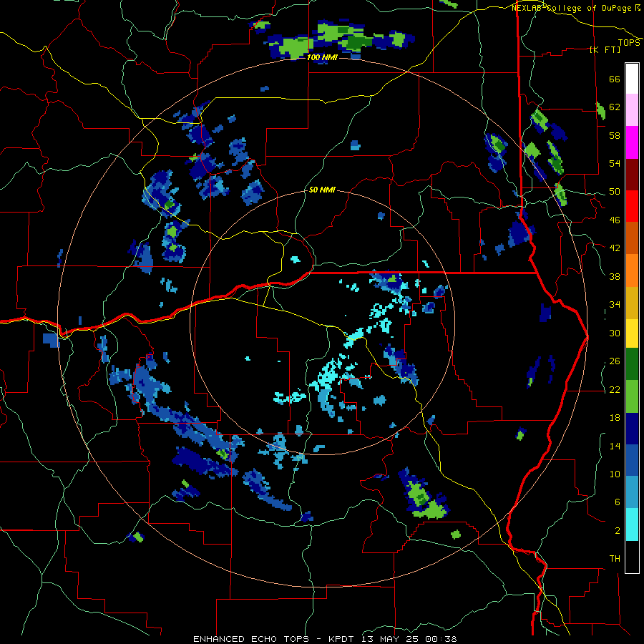Click the K FT units label
This screenshot has width=644, height=644.
pyautogui.click(x=605, y=50)
